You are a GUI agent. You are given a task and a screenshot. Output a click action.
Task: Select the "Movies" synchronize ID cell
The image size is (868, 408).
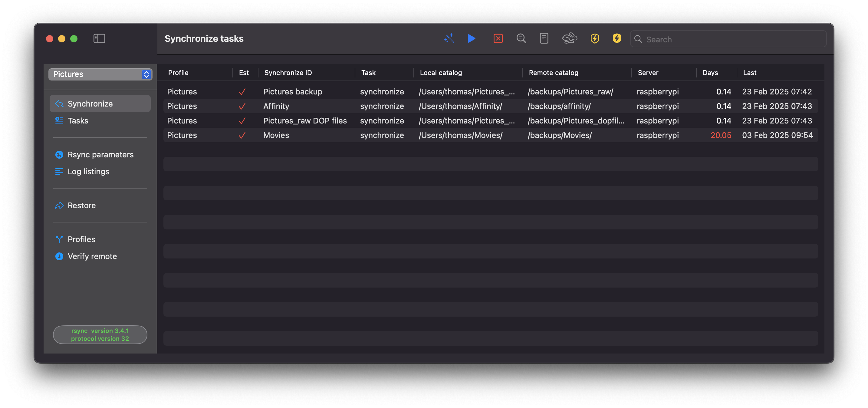pyautogui.click(x=276, y=135)
